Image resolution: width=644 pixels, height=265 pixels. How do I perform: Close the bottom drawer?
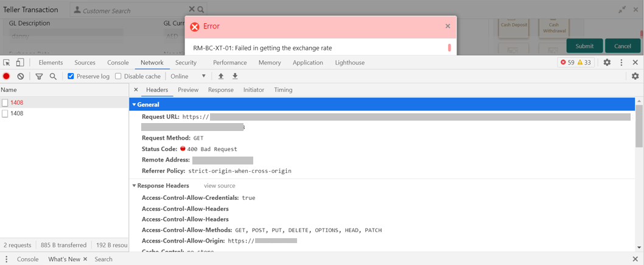point(635,259)
